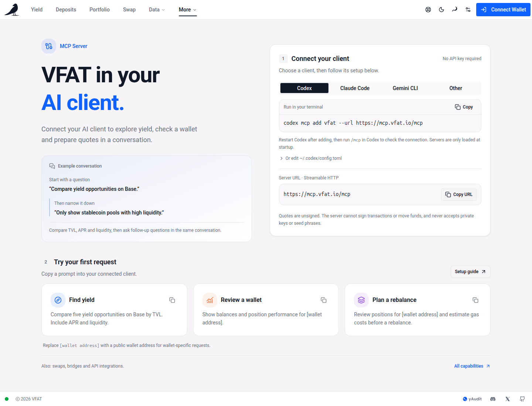This screenshot has height=406, width=532.
Task: Click the 'Compare yield opportunities on Base.' quote
Action: pyautogui.click(x=94, y=189)
